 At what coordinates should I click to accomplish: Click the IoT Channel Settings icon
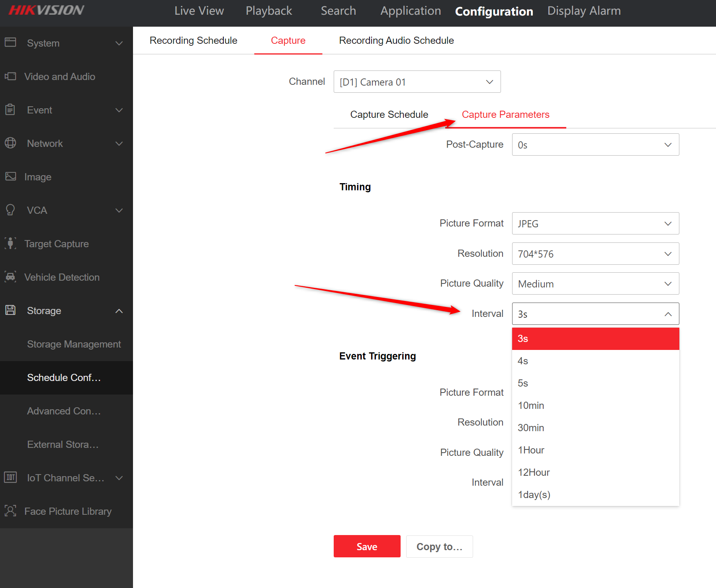(x=10, y=477)
